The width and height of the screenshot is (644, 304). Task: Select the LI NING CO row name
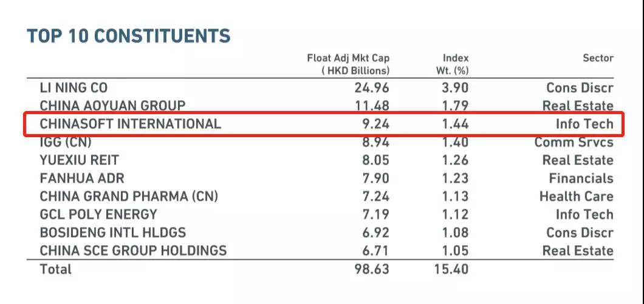click(74, 88)
